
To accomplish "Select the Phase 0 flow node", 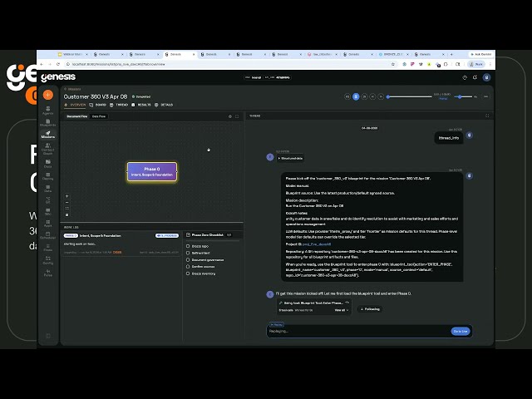I will (152, 172).
